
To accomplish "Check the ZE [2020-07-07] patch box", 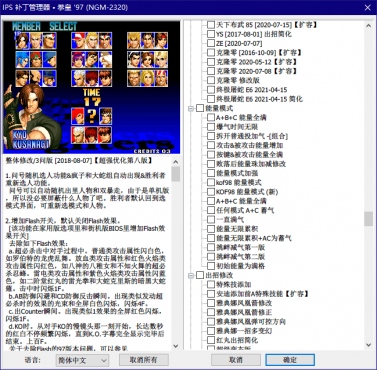I will 211,43.
